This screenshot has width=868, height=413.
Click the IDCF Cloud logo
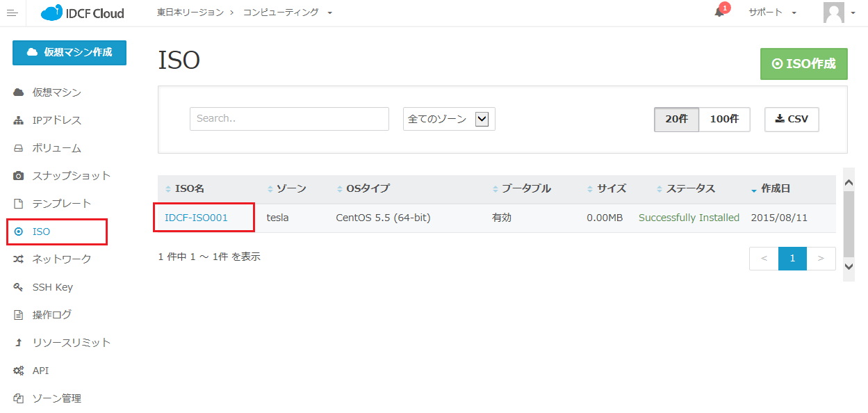click(x=83, y=13)
